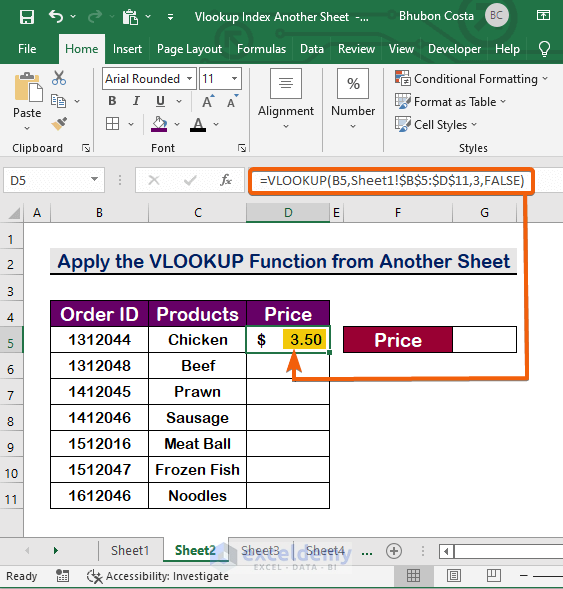This screenshot has width=563, height=589.
Task: Select the Format Painter brush icon
Action: [59, 124]
